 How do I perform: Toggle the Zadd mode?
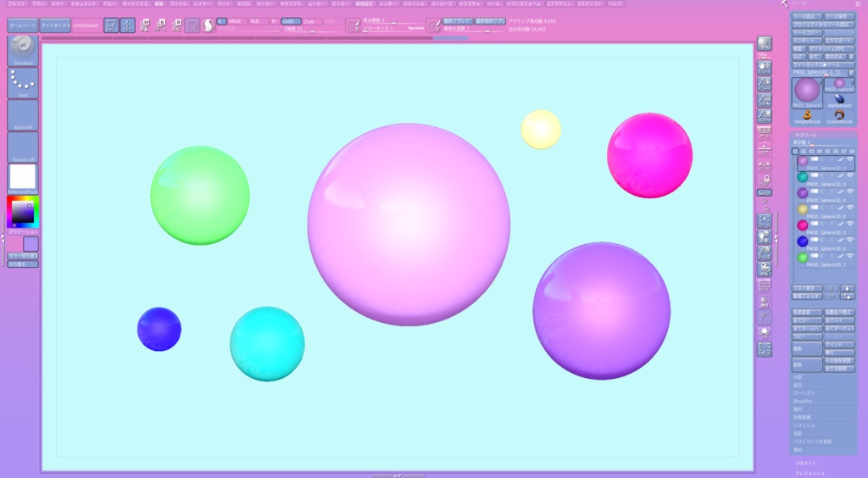[291, 21]
